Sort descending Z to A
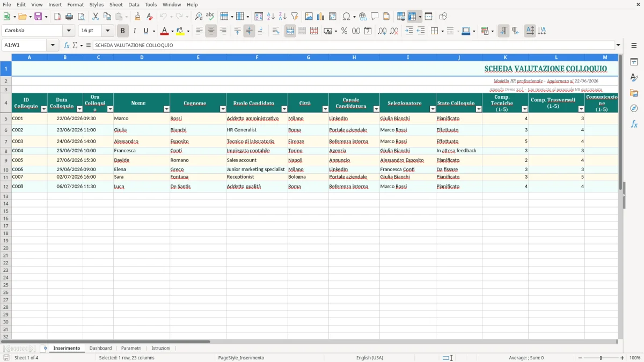Image resolution: width=644 pixels, height=362 pixels. point(283,17)
